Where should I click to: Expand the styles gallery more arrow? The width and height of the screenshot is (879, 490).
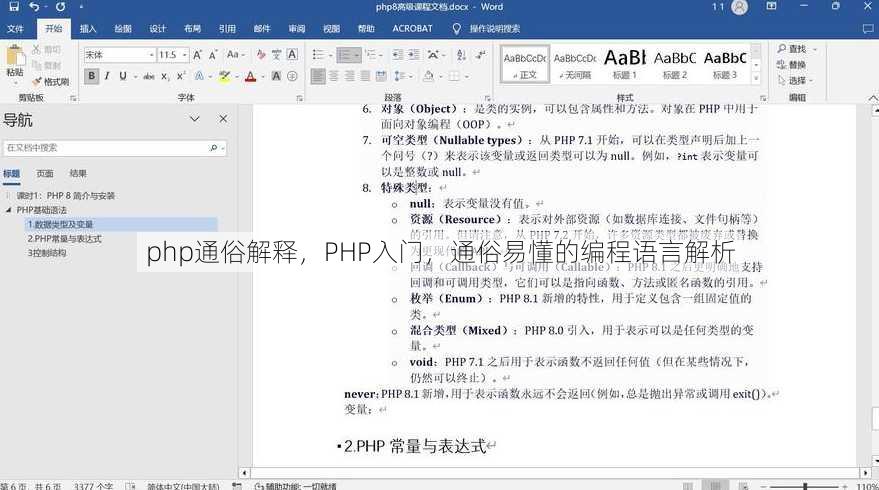click(756, 78)
